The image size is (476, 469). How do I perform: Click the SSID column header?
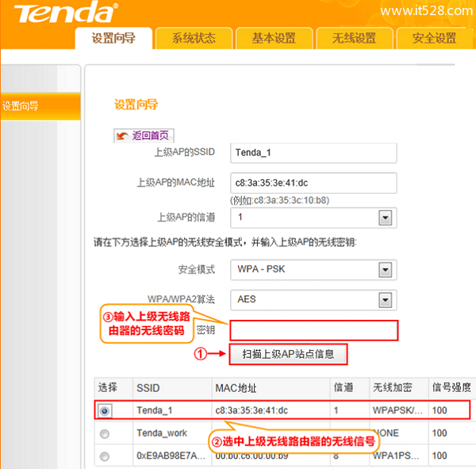[x=172, y=388]
